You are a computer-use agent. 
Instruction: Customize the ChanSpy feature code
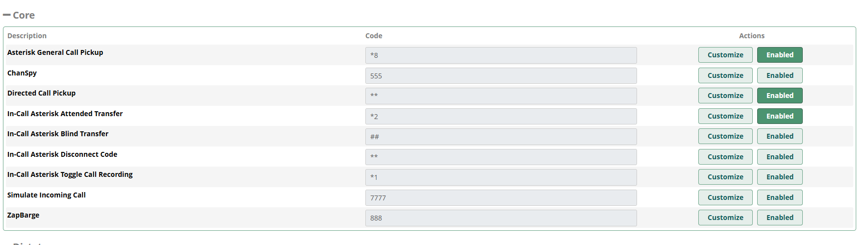click(x=725, y=75)
